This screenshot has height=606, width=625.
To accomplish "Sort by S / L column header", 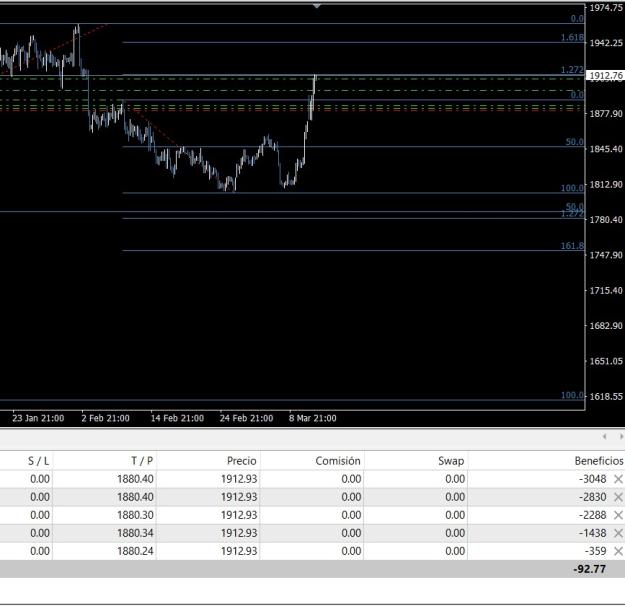I will (x=38, y=461).
